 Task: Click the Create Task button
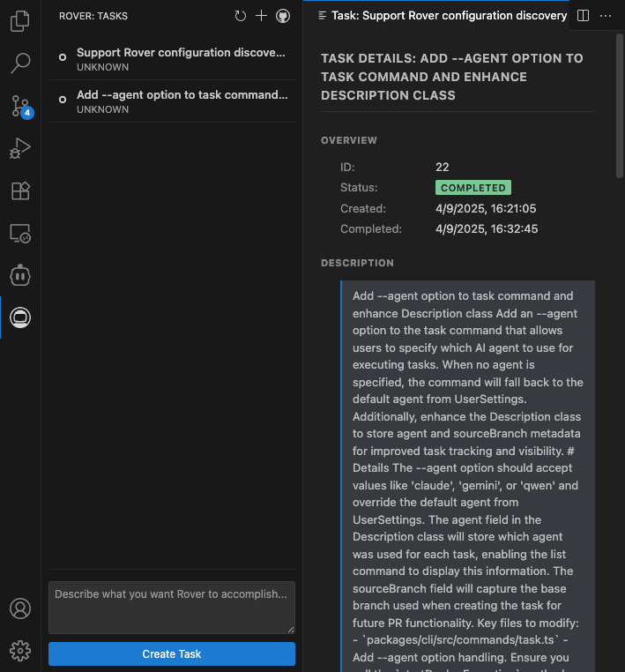pyautogui.click(x=172, y=653)
